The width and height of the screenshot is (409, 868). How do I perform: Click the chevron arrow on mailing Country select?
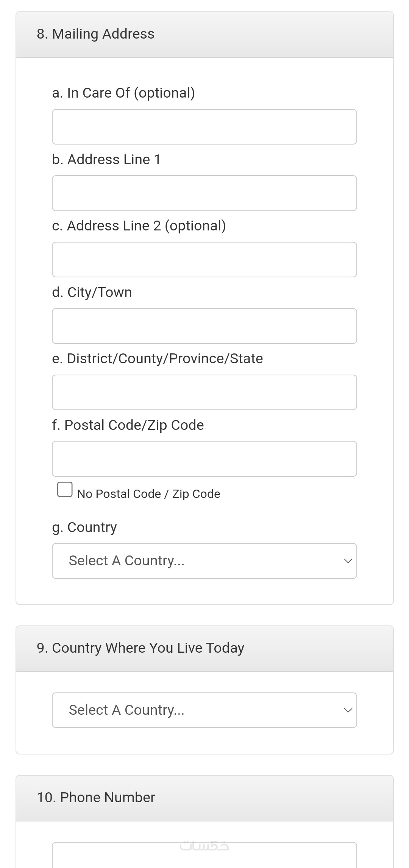click(348, 561)
